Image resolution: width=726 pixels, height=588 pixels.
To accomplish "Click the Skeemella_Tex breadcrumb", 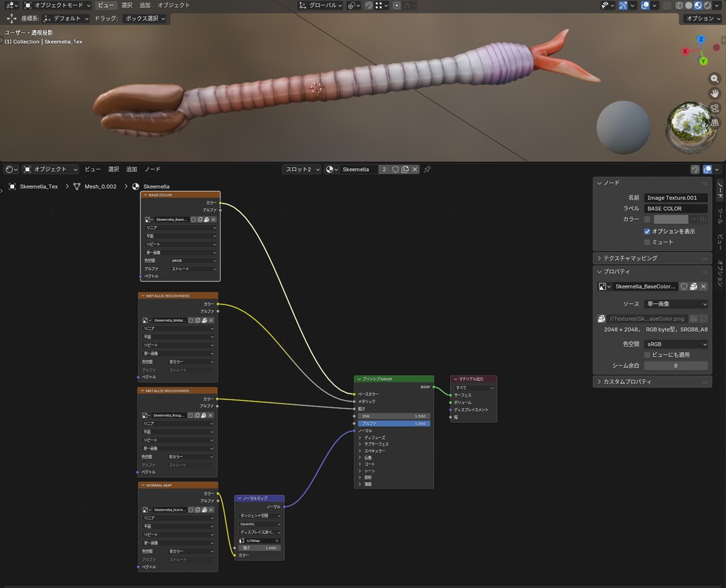I will click(39, 186).
